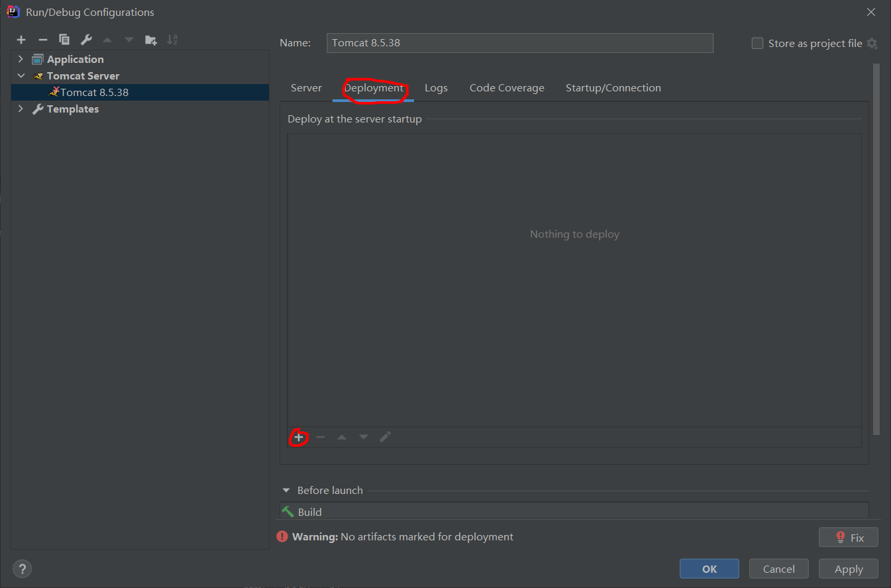Copy the selected configuration
This screenshot has width=891, height=588.
(x=64, y=40)
